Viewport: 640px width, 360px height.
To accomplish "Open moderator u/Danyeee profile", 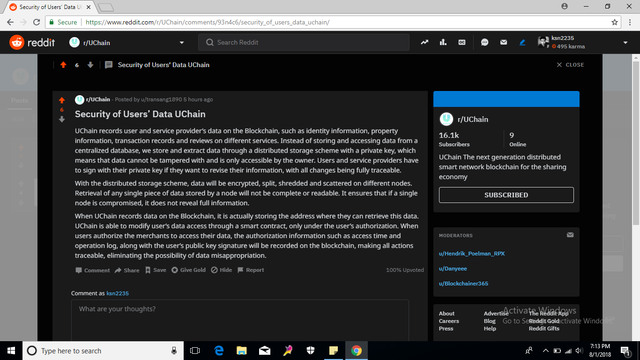I will 453,269.
